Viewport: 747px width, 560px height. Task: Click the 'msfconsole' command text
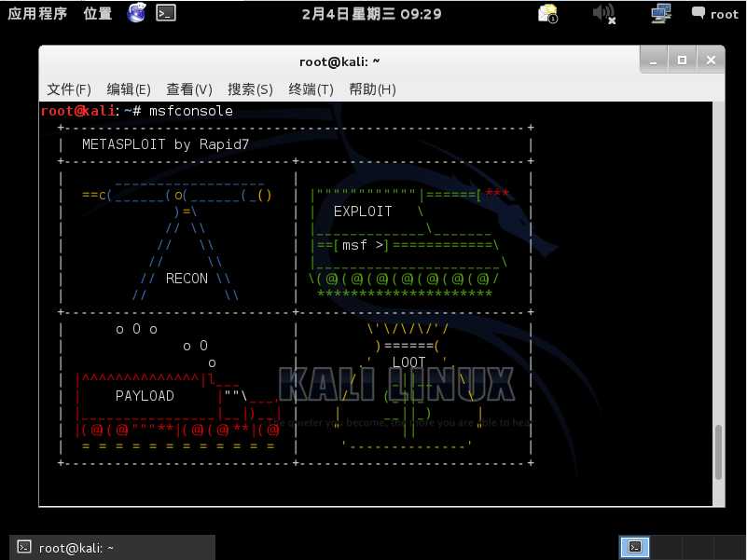[191, 111]
